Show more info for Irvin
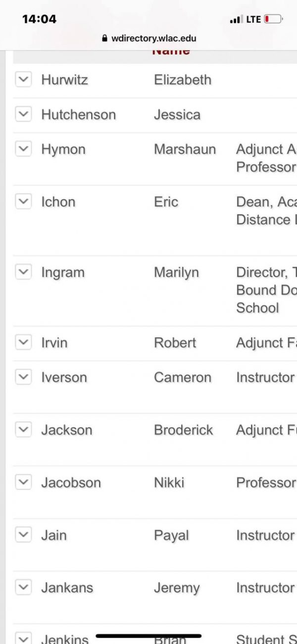297x644 pixels. 23,342
